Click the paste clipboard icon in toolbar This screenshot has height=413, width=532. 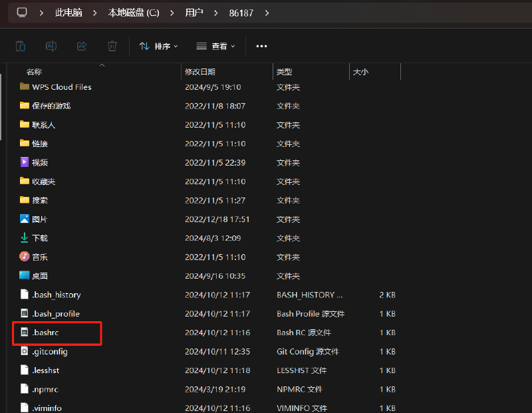point(21,46)
